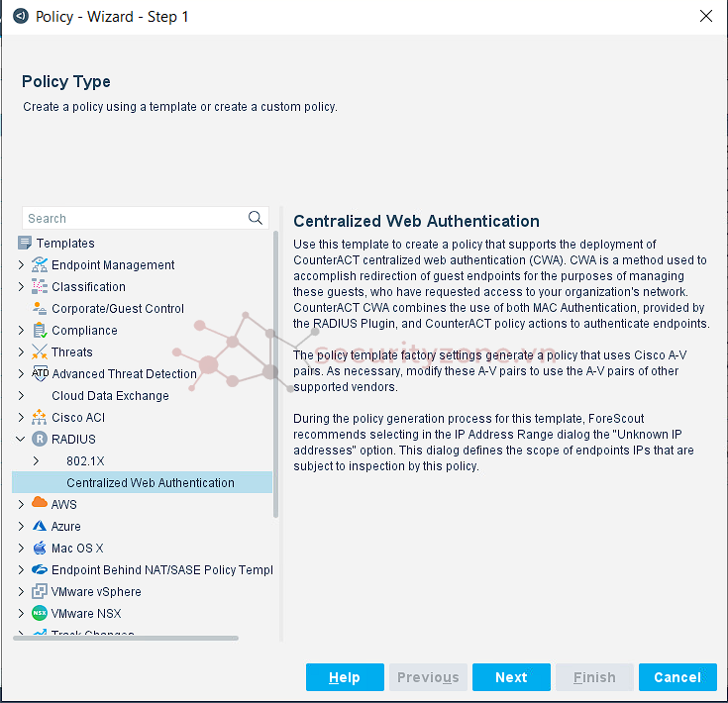
Task: Select Centralized Web Authentication template
Action: click(142, 482)
